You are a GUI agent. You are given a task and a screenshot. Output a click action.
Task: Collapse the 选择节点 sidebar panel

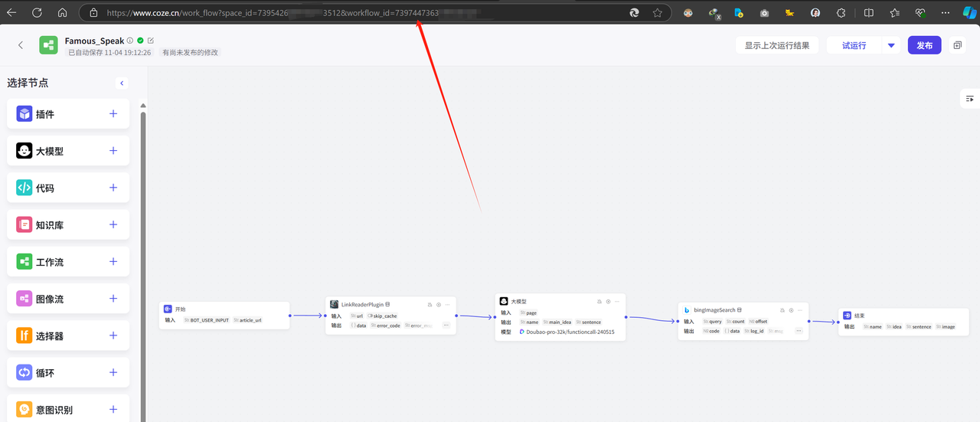122,83
